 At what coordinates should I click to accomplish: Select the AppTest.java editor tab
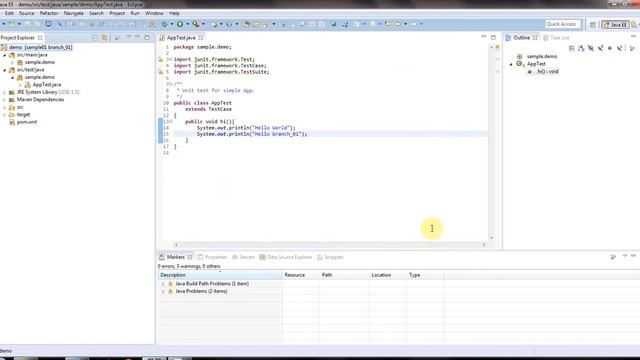pyautogui.click(x=181, y=38)
